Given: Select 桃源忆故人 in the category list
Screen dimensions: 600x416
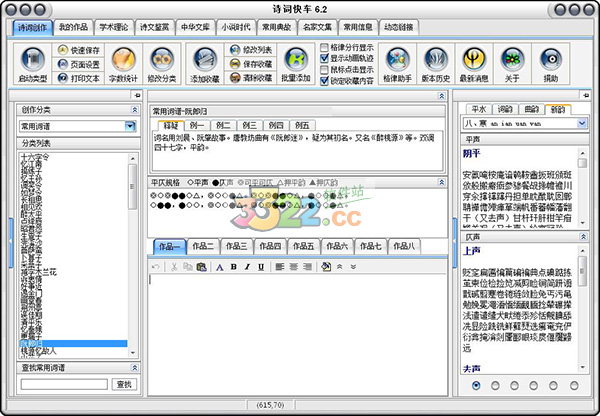Looking at the screenshot, I should pyautogui.click(x=73, y=350).
